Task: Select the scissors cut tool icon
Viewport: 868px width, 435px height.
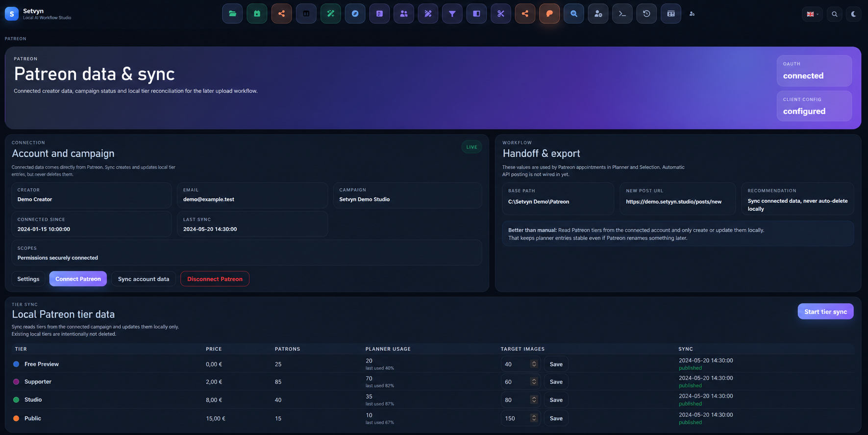Action: click(500, 14)
